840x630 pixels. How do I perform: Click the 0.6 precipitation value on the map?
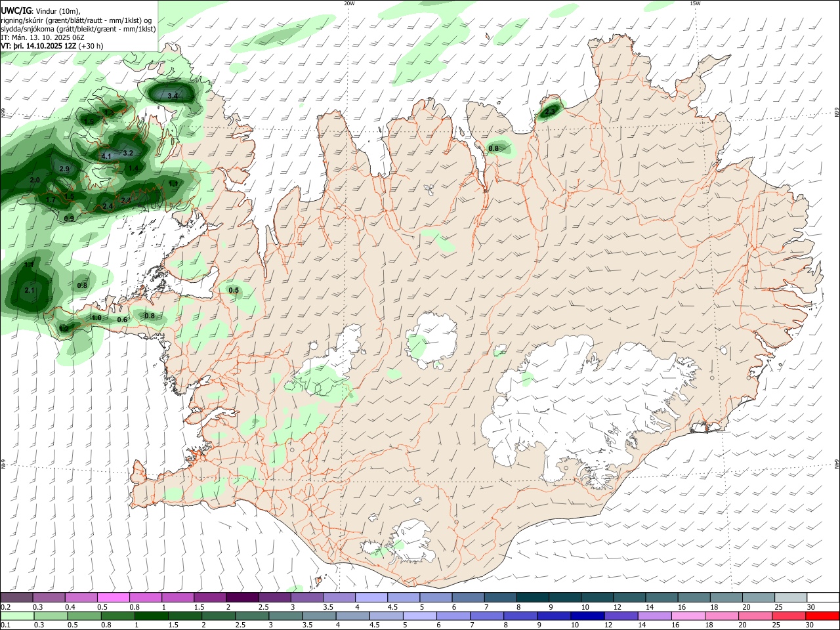[x=122, y=320]
